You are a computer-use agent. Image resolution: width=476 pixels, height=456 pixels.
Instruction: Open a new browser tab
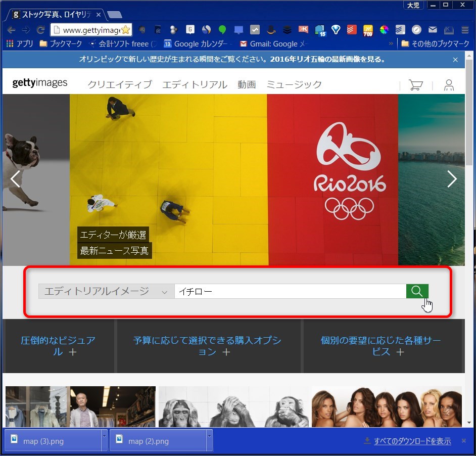(115, 15)
